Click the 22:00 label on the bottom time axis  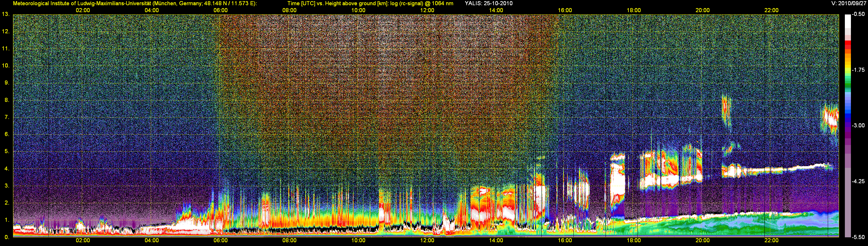(x=772, y=241)
